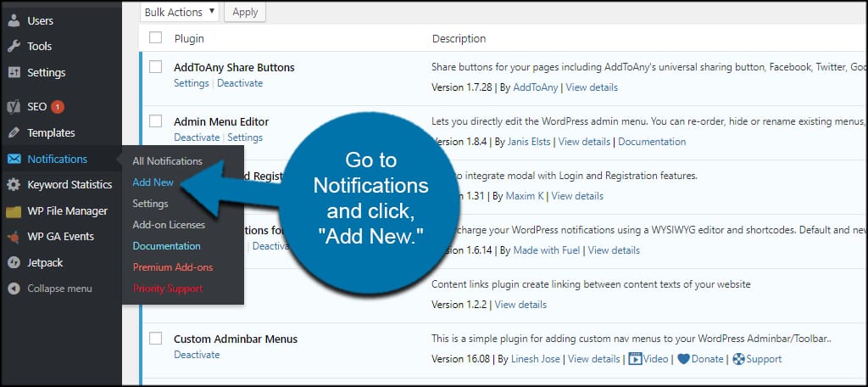Click AddToAny Share Buttons plugin title
The image size is (868, 387).
coord(234,68)
